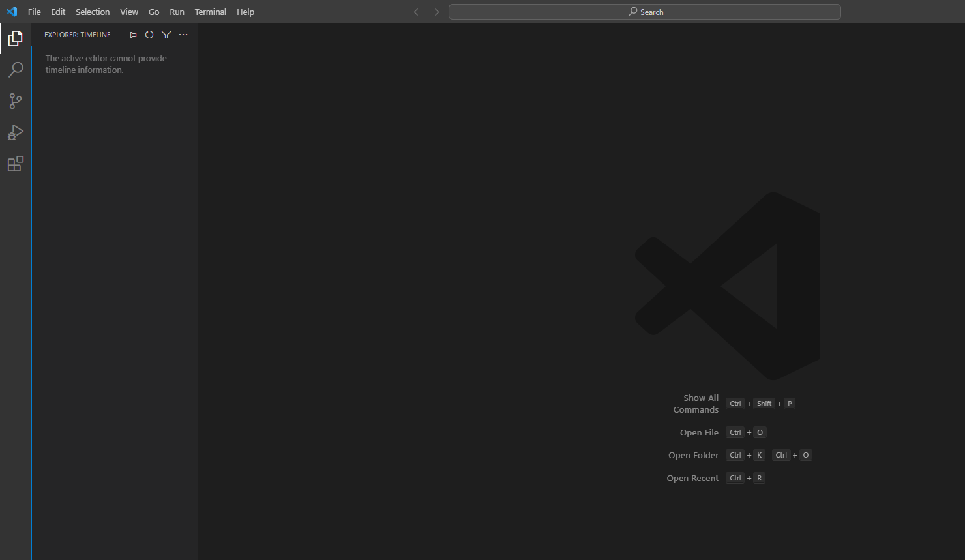Click the "Open Folder" label
Screen dimensions: 965x560
pyautogui.click(x=693, y=455)
